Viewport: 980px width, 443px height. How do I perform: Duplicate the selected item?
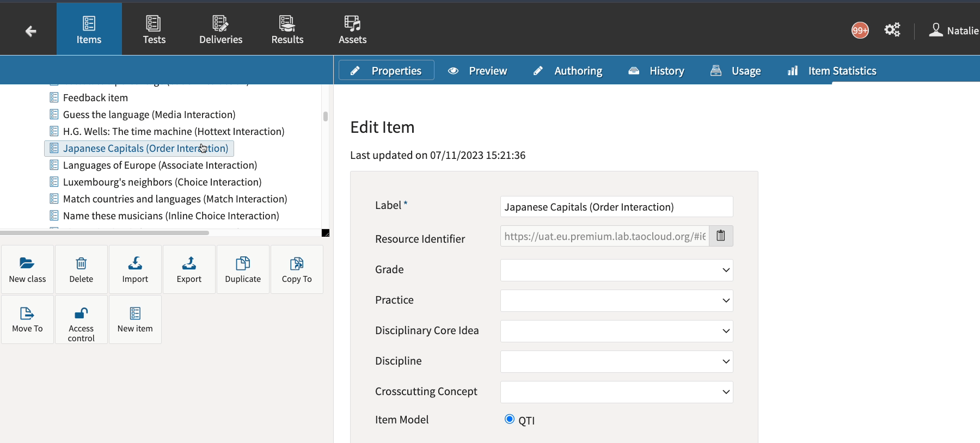tap(243, 269)
